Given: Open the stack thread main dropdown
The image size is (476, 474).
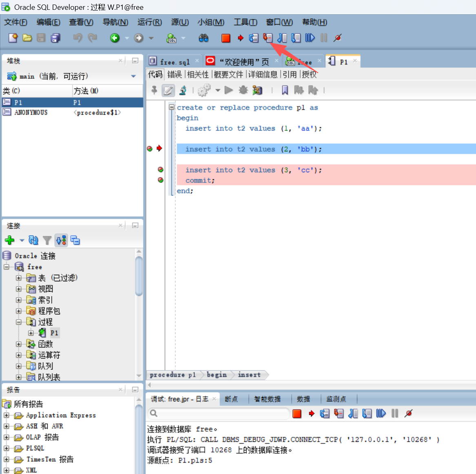Looking at the screenshot, I should [x=133, y=76].
